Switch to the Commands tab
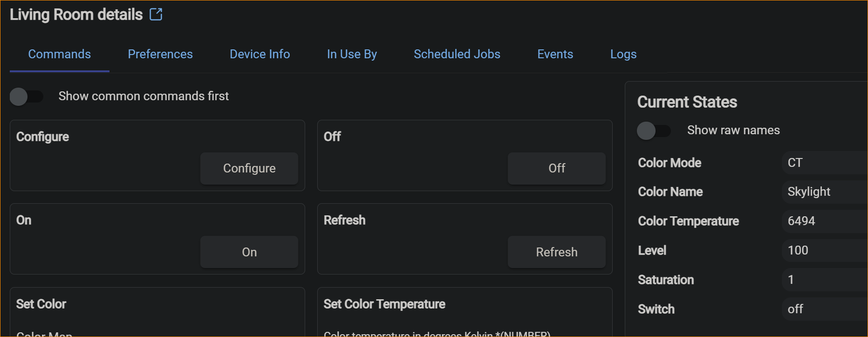Viewport: 868px width, 337px height. 60,55
